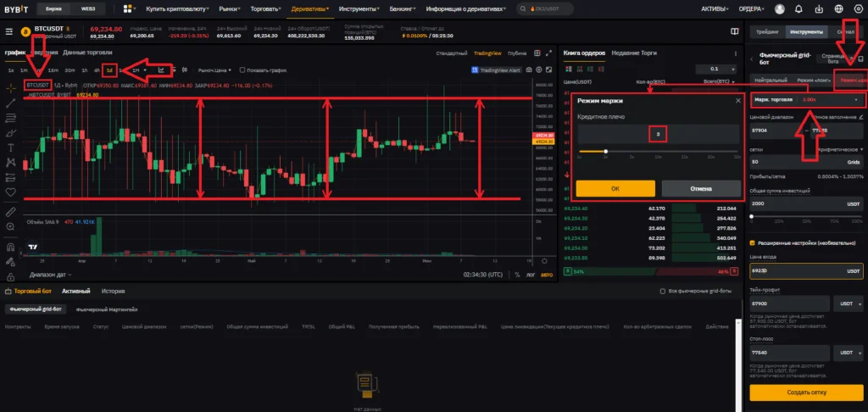Click the сетки grid count input

click(806, 162)
